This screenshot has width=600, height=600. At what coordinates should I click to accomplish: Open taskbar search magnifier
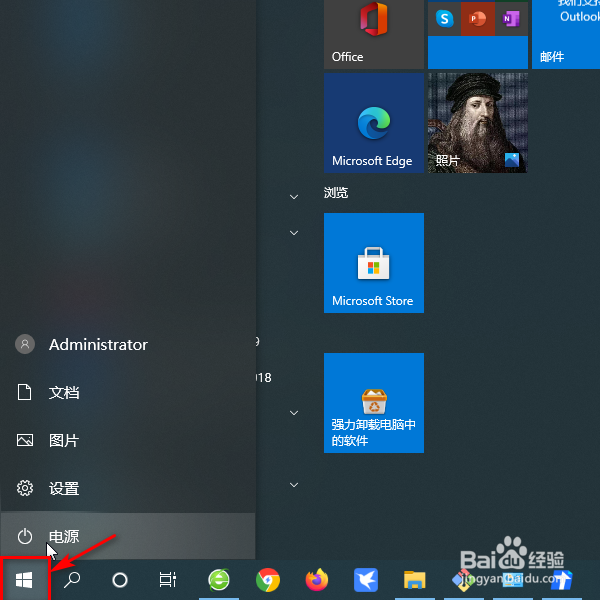[72, 580]
